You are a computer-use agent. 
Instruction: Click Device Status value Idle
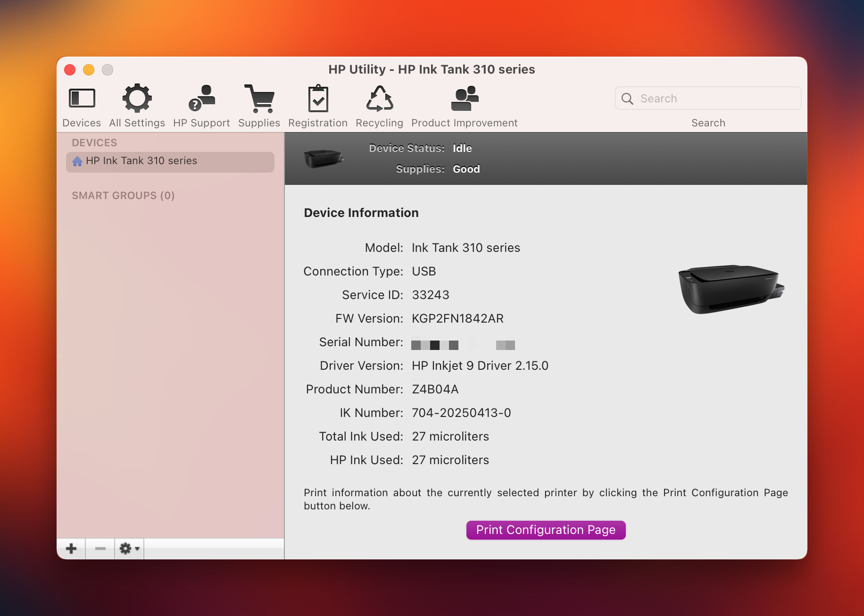pyautogui.click(x=462, y=148)
